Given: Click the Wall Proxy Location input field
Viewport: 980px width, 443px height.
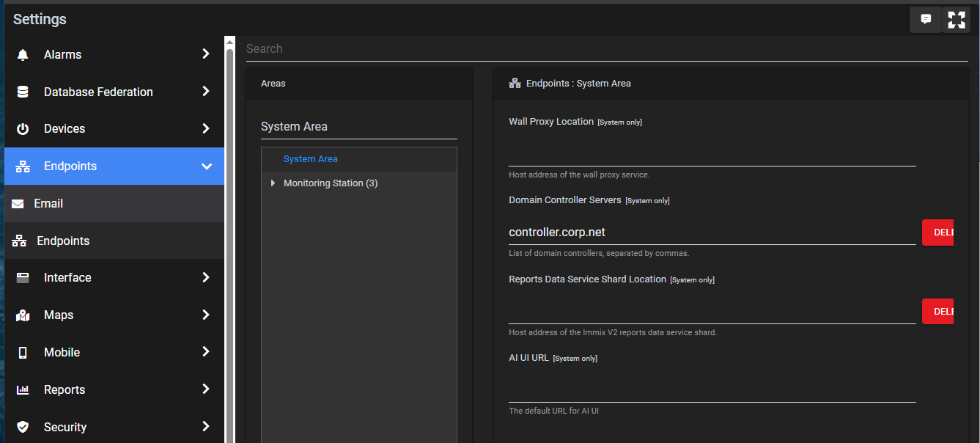Looking at the screenshot, I should pyautogui.click(x=712, y=153).
